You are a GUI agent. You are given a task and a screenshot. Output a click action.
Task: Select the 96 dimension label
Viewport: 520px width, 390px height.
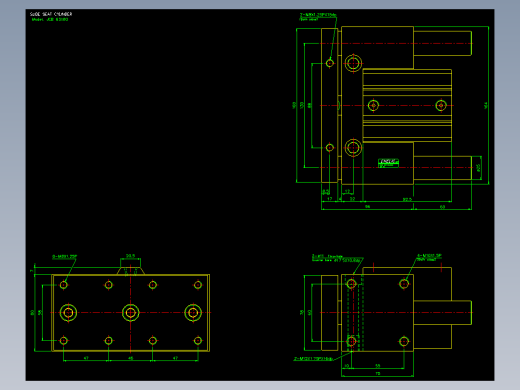pyautogui.click(x=367, y=207)
